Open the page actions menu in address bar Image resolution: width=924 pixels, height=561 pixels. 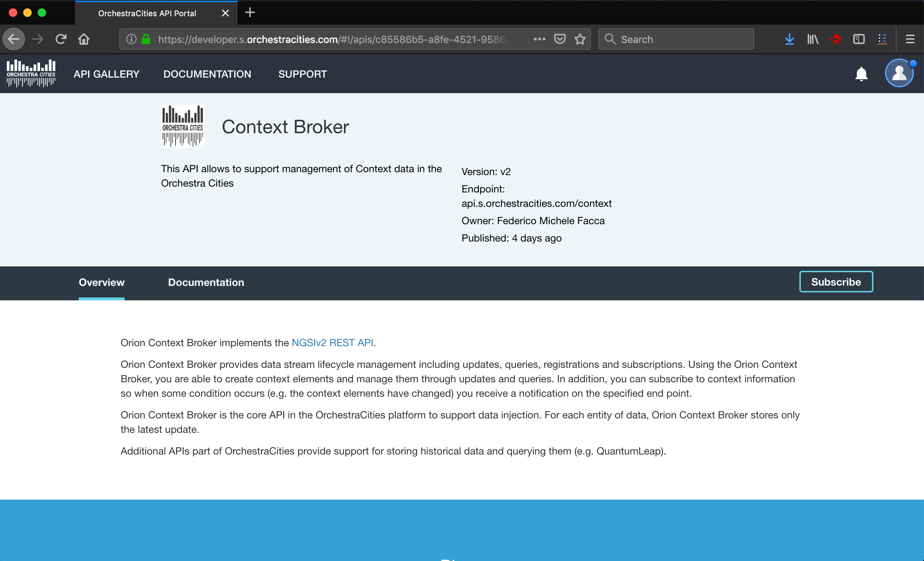coord(539,39)
